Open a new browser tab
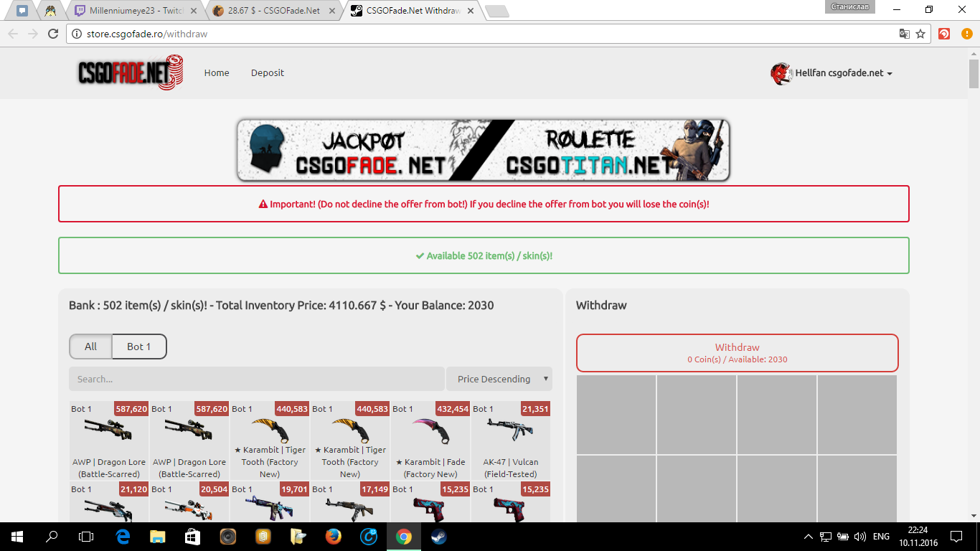This screenshot has width=980, height=551. coord(496,11)
